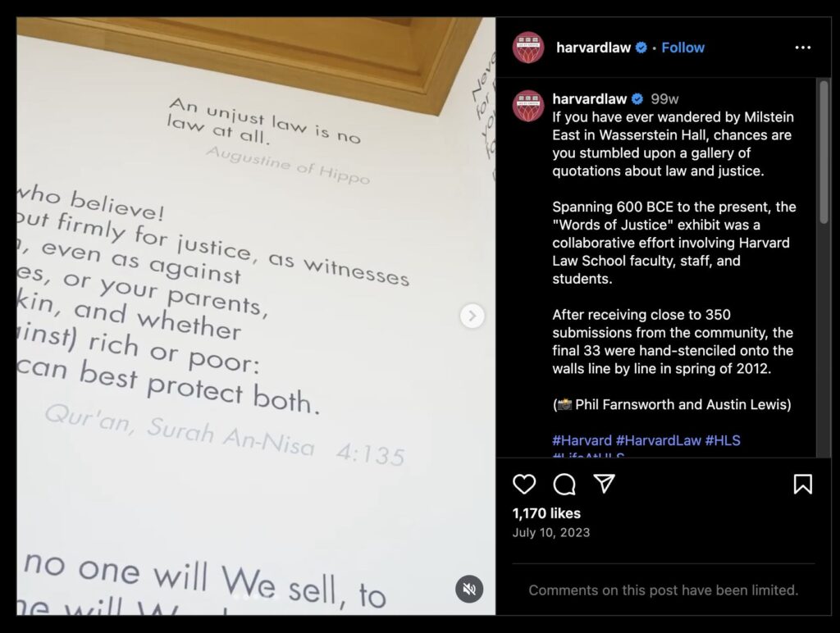Click the caption scrollbar thumb

(824, 152)
